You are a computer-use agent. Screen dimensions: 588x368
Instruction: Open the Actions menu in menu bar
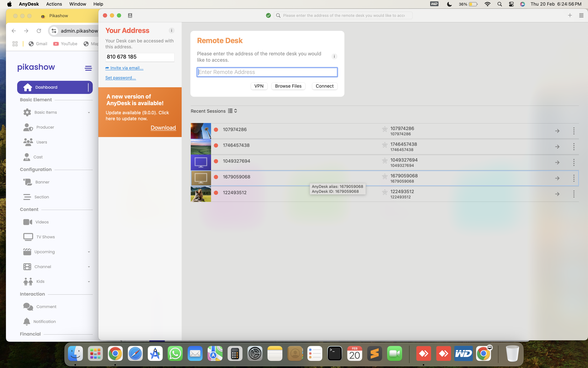[54, 4]
